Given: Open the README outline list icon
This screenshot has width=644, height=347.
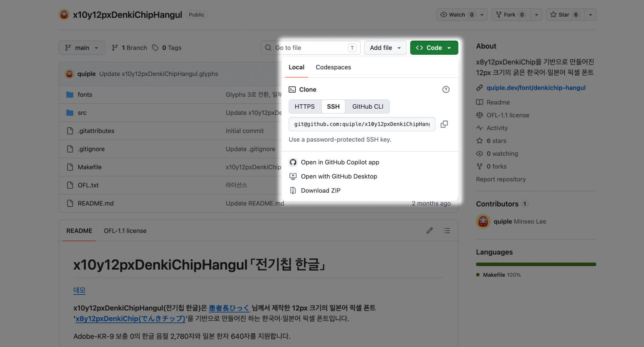Looking at the screenshot, I should pyautogui.click(x=446, y=231).
